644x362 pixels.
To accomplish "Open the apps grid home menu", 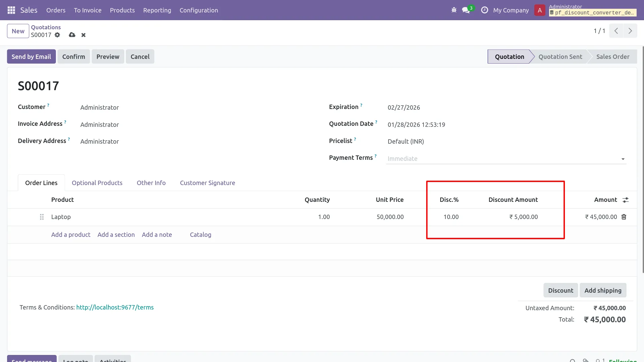I will coord(11,10).
